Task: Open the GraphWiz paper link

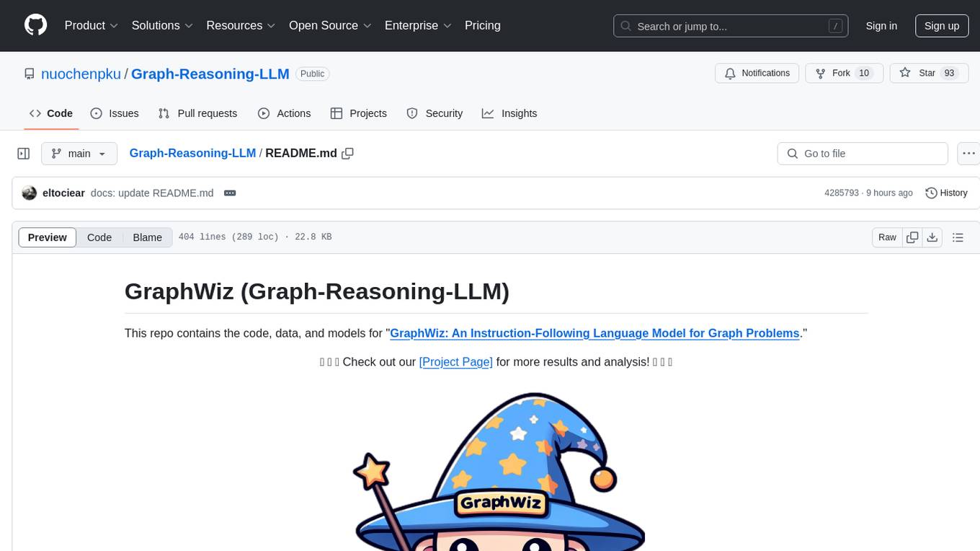Action: [594, 333]
